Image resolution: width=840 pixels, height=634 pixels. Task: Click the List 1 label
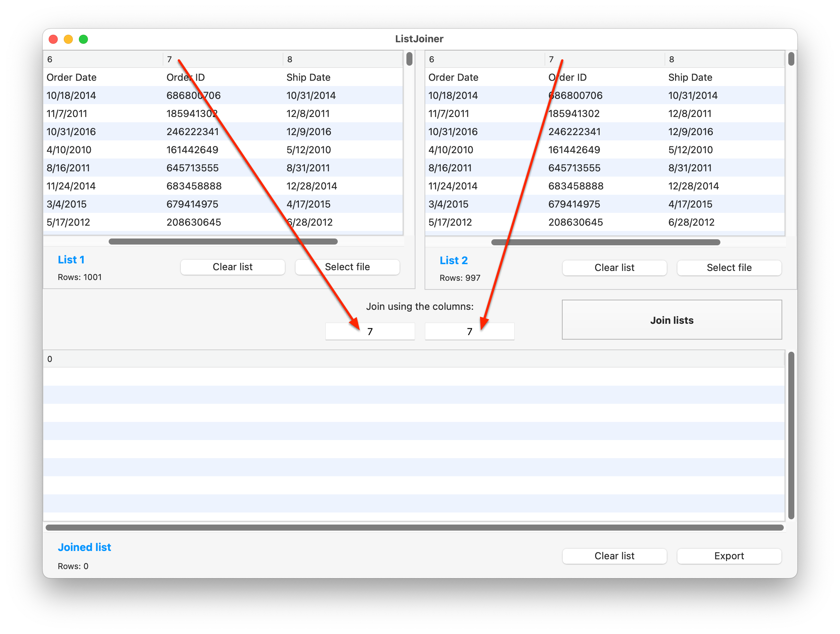coord(71,260)
